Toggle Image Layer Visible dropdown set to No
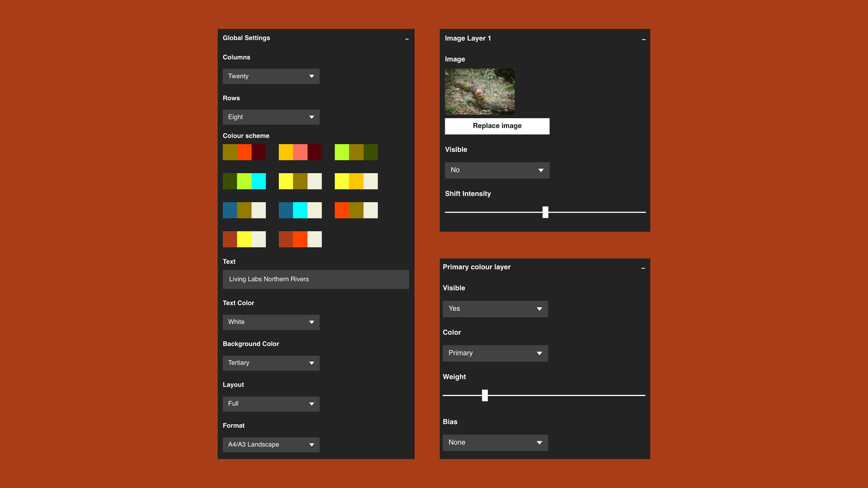The width and height of the screenshot is (868, 488). (497, 170)
